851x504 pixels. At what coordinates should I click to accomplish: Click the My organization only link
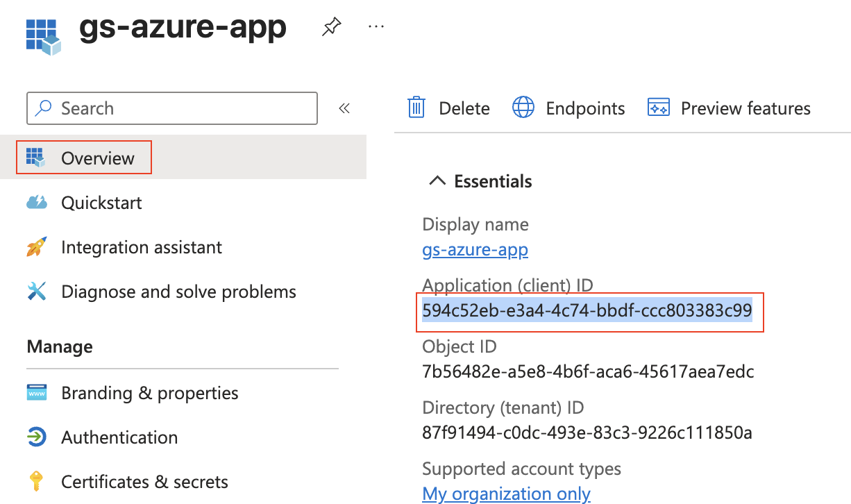(x=506, y=493)
